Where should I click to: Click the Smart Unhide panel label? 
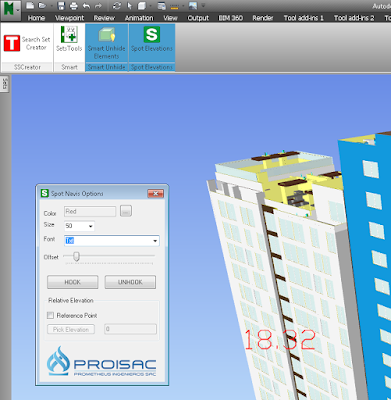(x=106, y=67)
